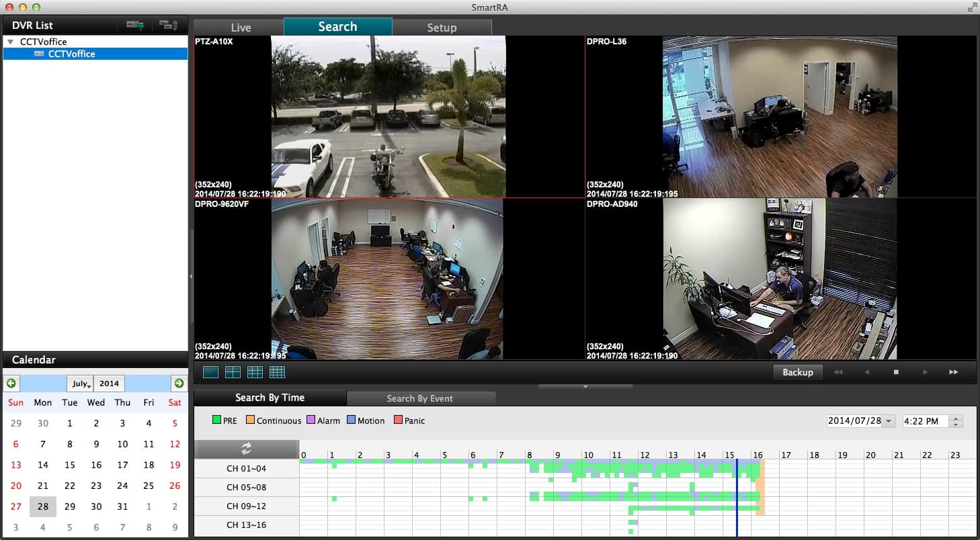Collapse the search panel with center arrow
Image resolution: width=980 pixels, height=540 pixels.
[x=585, y=387]
